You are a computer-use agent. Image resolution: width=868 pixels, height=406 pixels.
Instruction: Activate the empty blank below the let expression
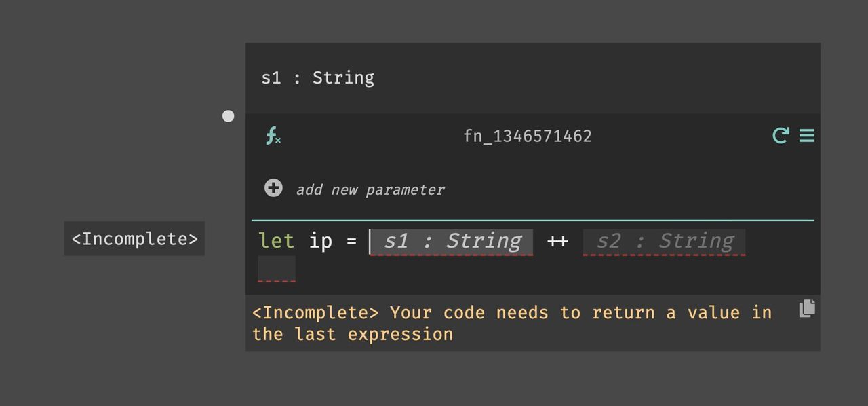point(277,269)
